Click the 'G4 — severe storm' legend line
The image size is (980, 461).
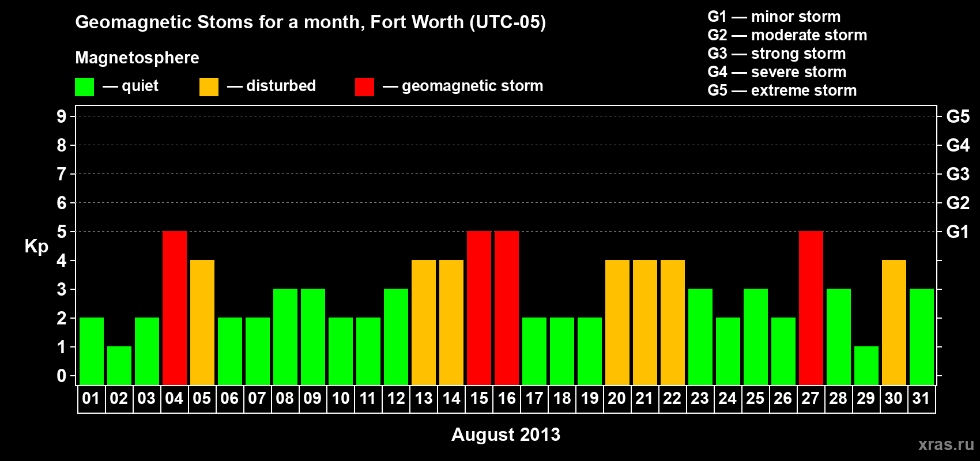pos(777,72)
